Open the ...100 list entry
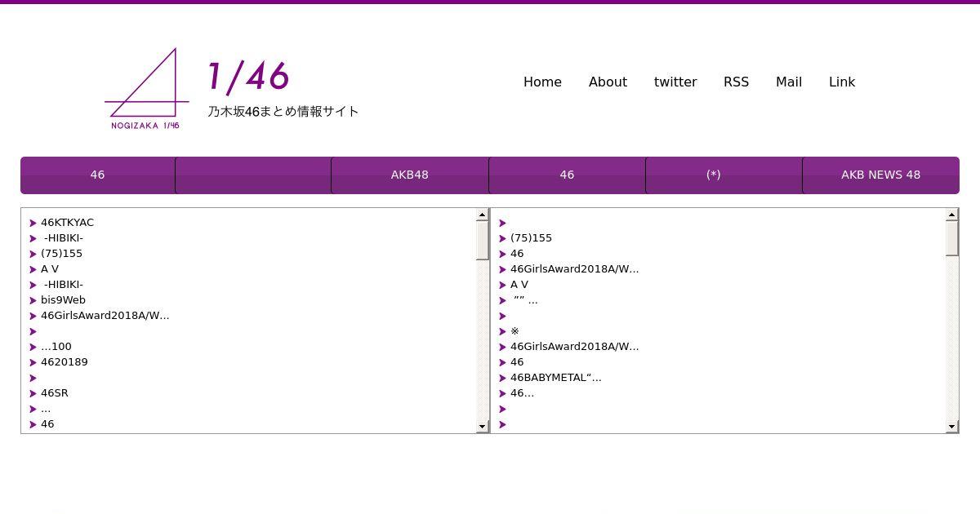The height and width of the screenshot is (514, 980). click(56, 346)
